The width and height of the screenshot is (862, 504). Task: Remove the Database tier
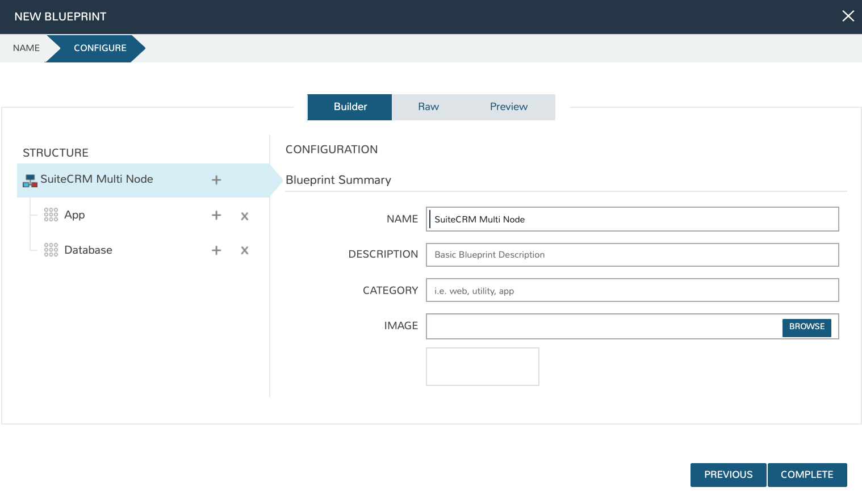click(x=245, y=250)
